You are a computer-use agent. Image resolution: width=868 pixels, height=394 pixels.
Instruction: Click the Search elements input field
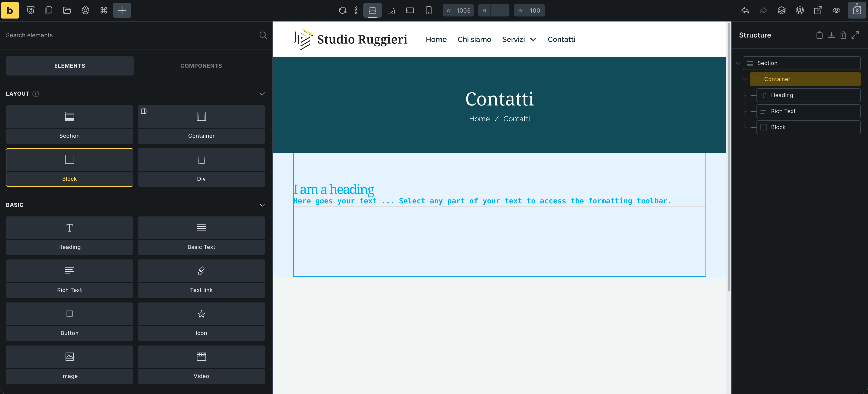(128, 35)
